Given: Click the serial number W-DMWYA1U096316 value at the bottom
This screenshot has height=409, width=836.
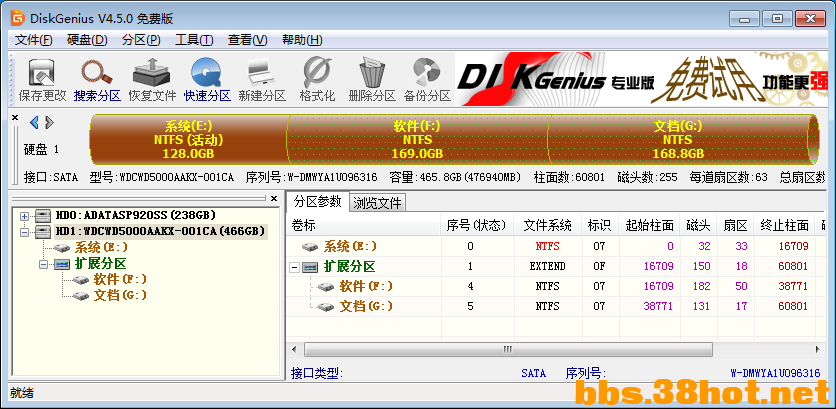Looking at the screenshot, I should (x=775, y=373).
